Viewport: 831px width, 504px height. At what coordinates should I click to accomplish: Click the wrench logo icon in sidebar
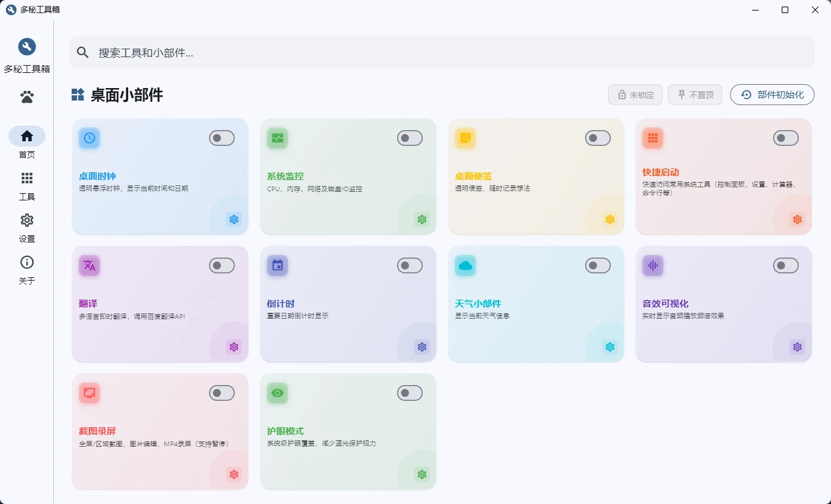click(x=27, y=47)
